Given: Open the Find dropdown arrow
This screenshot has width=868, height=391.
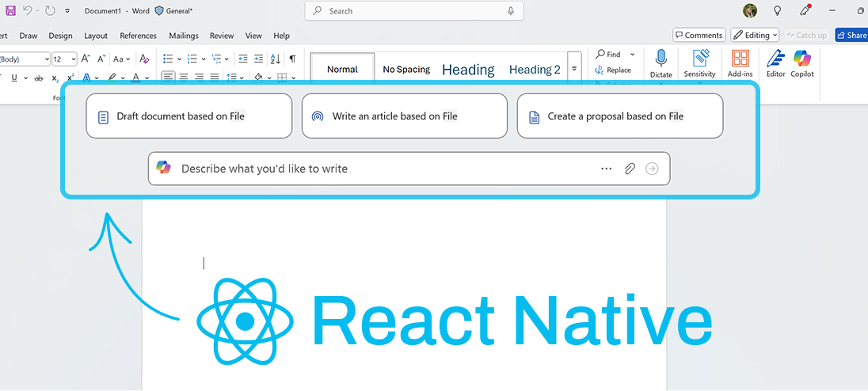Looking at the screenshot, I should click(x=632, y=54).
